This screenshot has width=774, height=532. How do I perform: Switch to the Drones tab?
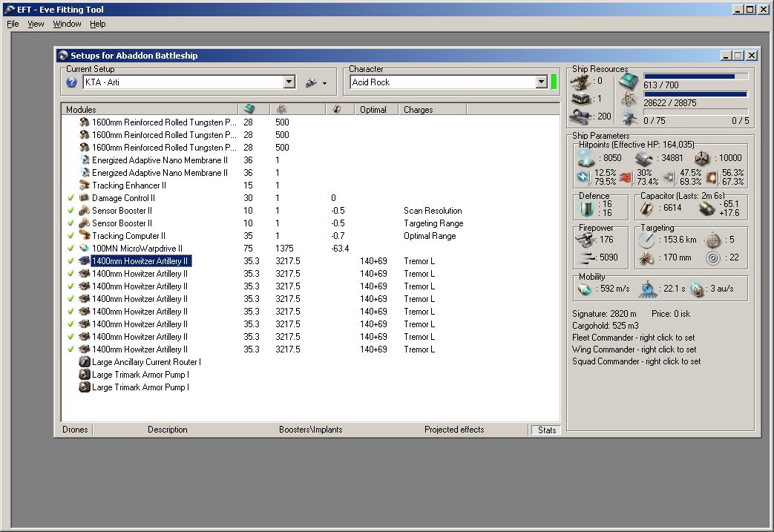pos(75,430)
